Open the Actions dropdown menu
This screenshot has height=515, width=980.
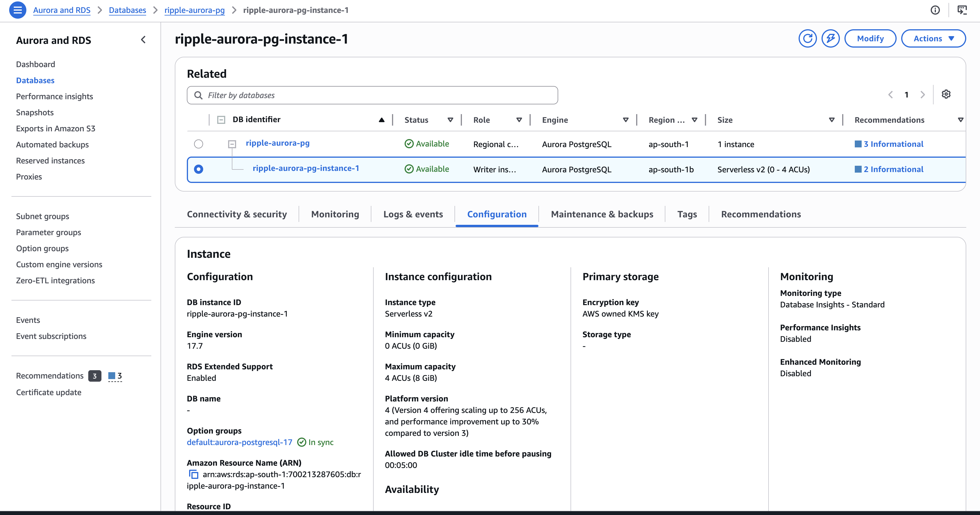click(x=933, y=38)
